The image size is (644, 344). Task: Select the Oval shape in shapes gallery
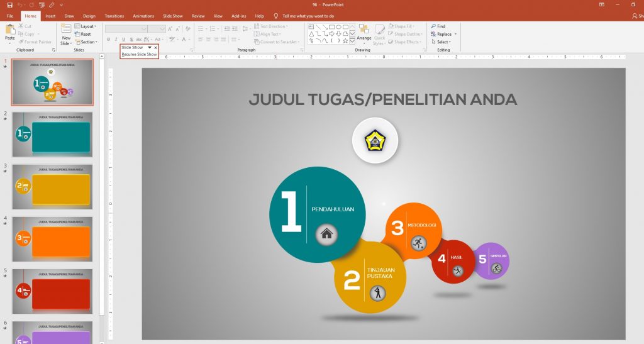tap(338, 27)
